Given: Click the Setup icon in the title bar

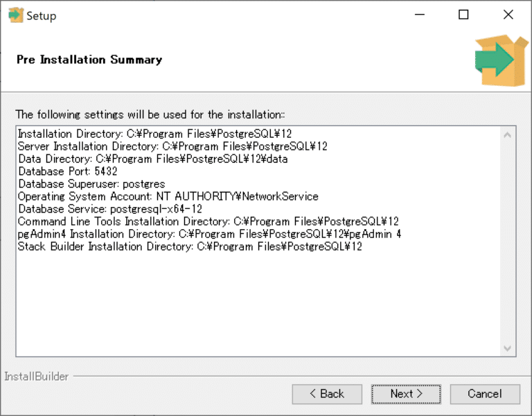Looking at the screenshot, I should 15,15.
